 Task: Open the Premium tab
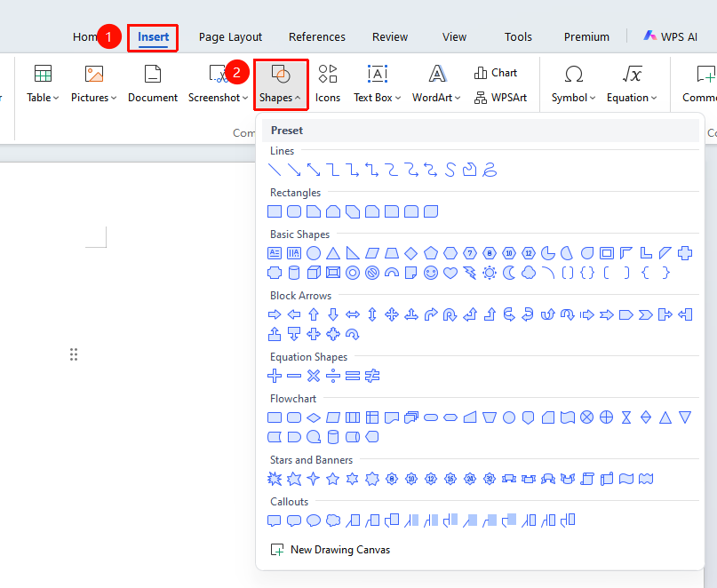pos(586,37)
